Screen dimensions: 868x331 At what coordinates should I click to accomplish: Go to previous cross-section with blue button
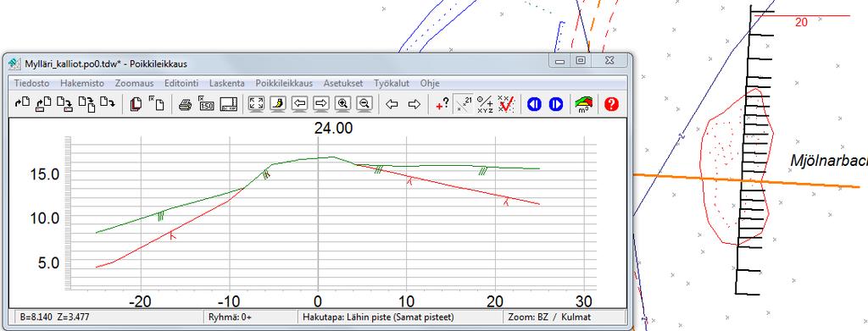(534, 104)
